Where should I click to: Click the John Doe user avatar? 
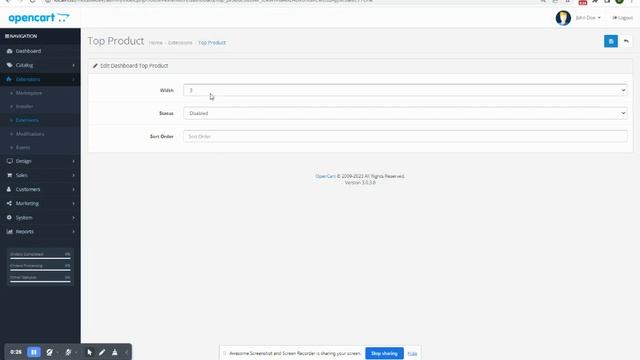click(x=563, y=18)
